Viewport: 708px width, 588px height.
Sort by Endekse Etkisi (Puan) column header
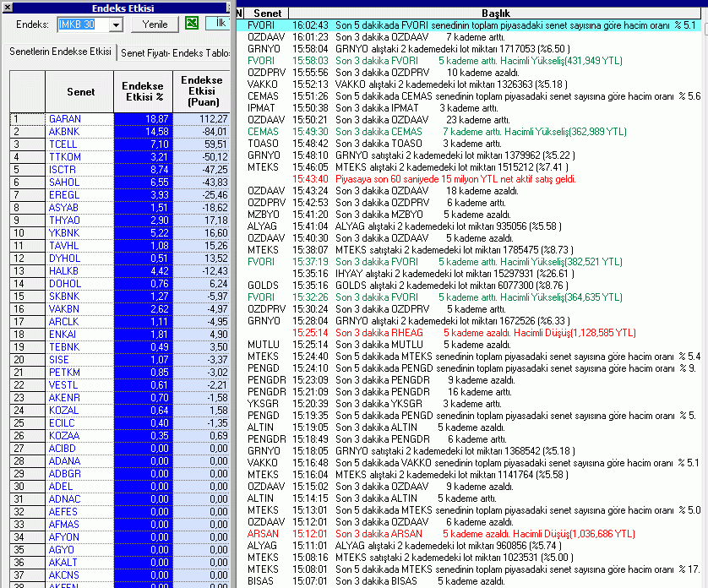click(x=202, y=90)
